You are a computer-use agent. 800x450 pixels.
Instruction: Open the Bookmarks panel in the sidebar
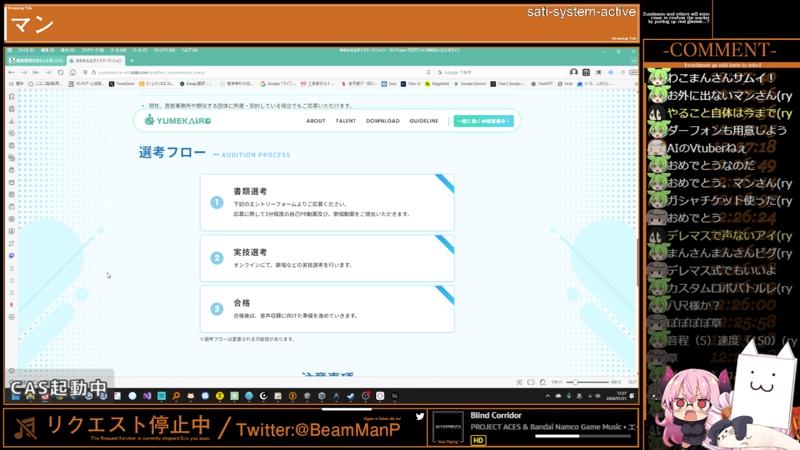(x=12, y=96)
